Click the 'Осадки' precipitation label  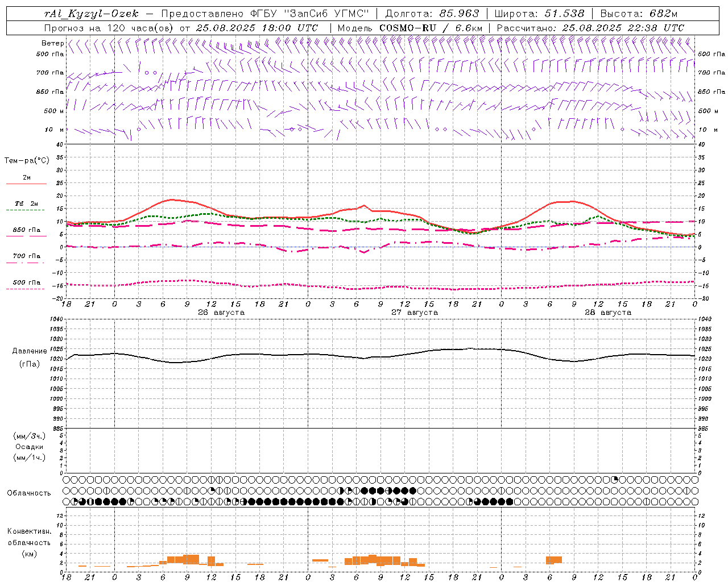(30, 447)
